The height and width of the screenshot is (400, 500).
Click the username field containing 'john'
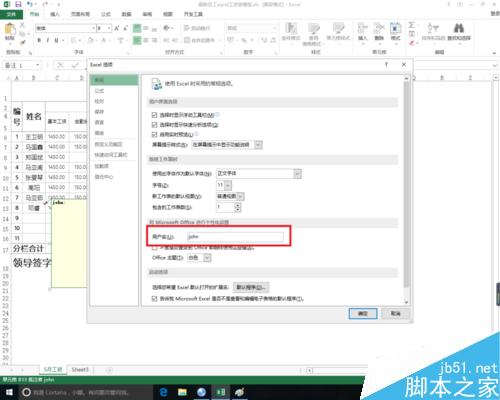235,237
